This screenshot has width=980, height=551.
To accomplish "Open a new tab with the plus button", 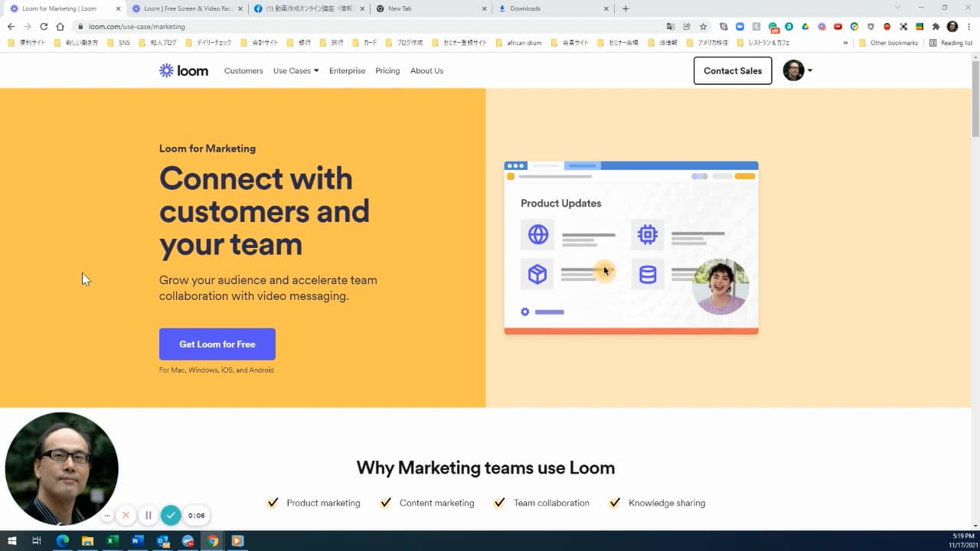I will point(626,8).
